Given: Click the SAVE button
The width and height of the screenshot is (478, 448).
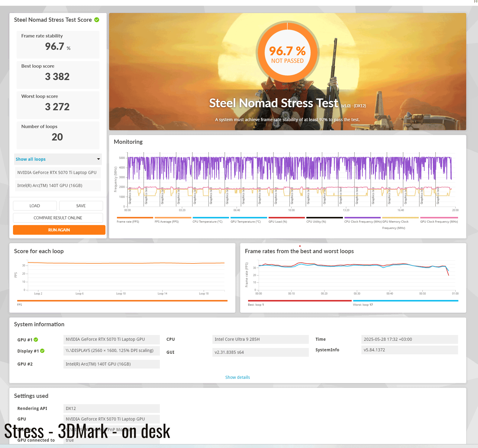Looking at the screenshot, I should (81, 206).
